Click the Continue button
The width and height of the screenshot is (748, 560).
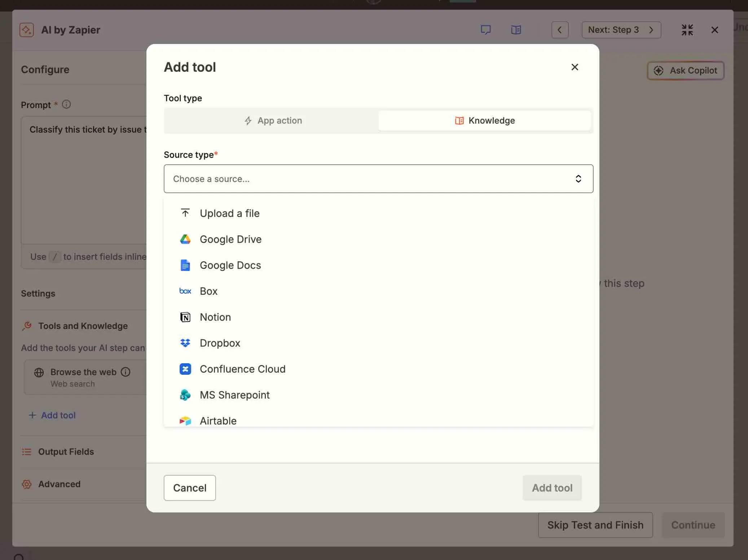click(693, 525)
